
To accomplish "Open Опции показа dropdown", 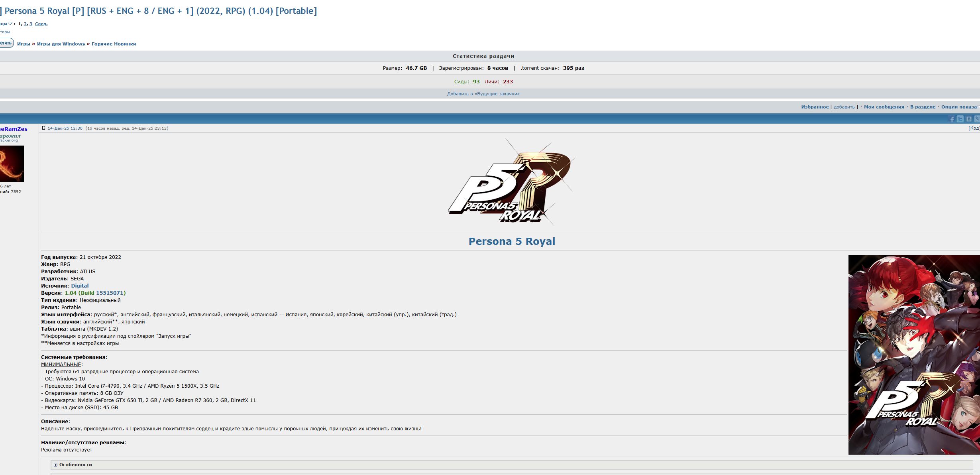I will click(x=960, y=107).
